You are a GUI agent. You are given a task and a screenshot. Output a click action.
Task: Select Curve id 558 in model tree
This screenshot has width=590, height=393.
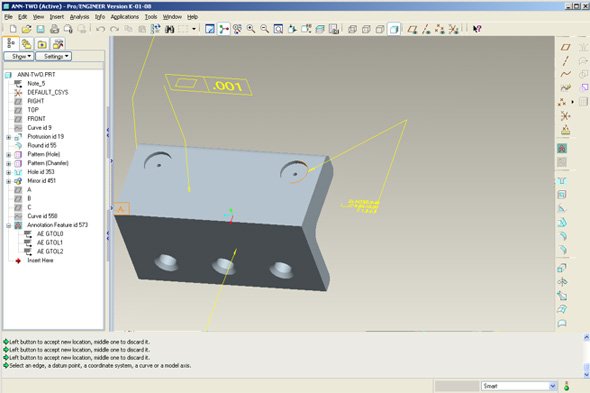pos(42,216)
